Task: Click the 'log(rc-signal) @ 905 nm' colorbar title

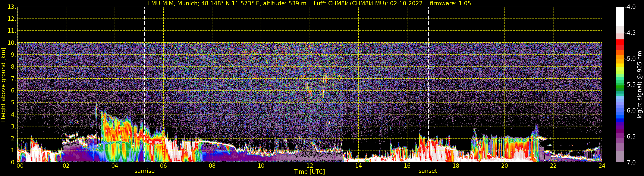Action: click(640, 85)
